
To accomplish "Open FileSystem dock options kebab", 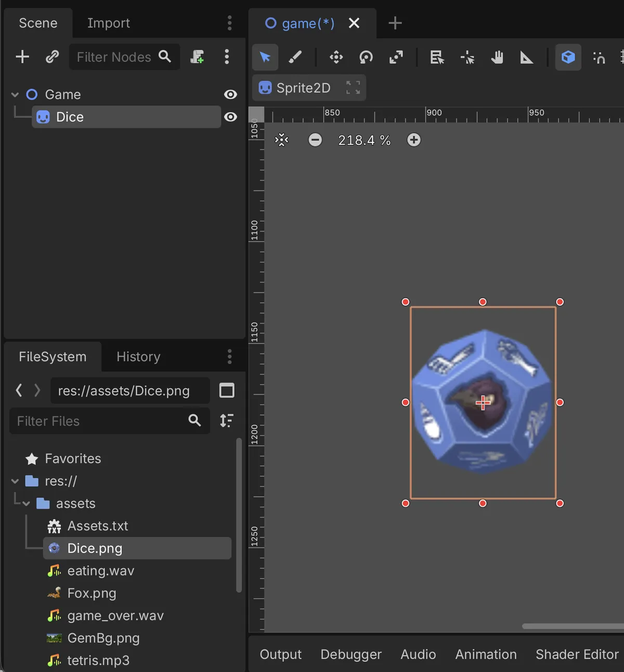I will pos(229,357).
